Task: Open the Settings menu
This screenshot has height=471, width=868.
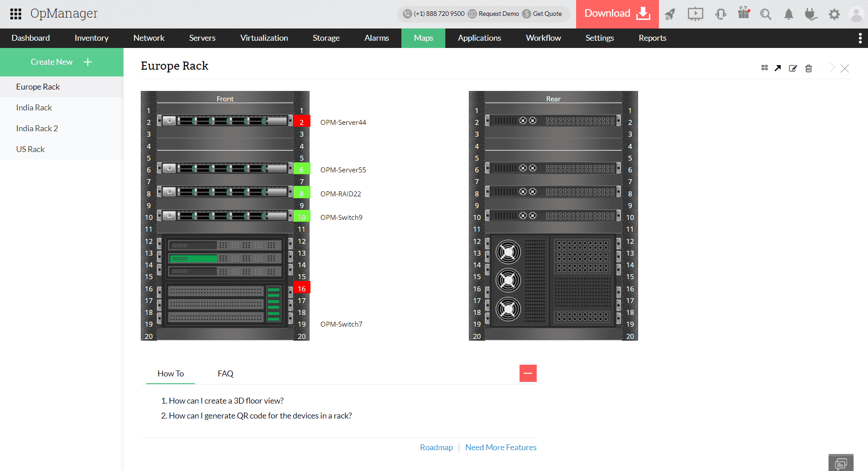Action: 600,38
